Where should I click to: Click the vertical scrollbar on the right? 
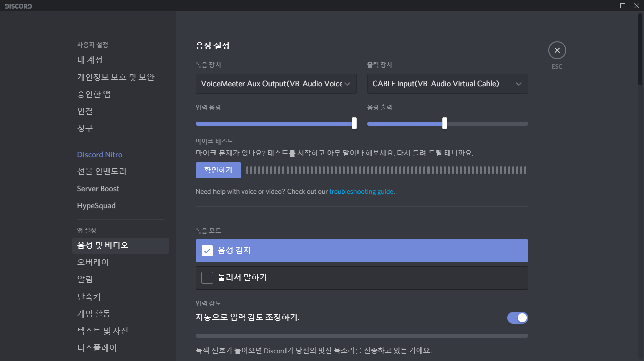640,49
